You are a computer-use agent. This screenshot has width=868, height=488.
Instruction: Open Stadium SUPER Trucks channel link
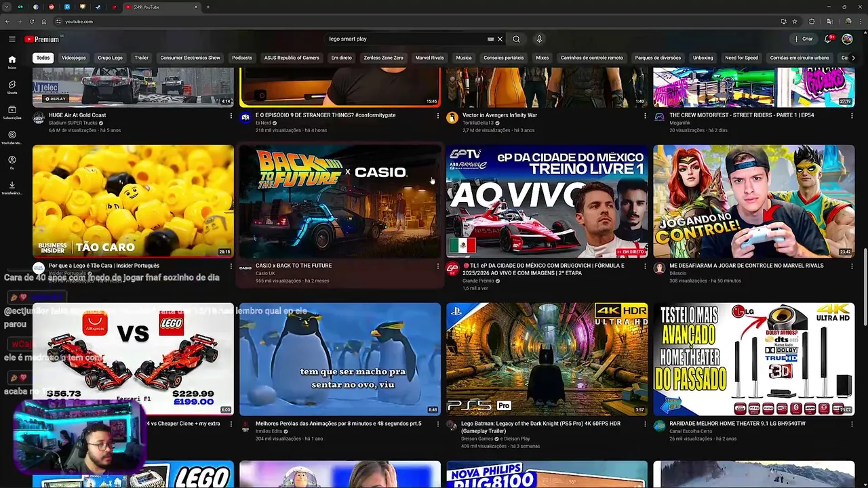[x=73, y=123]
